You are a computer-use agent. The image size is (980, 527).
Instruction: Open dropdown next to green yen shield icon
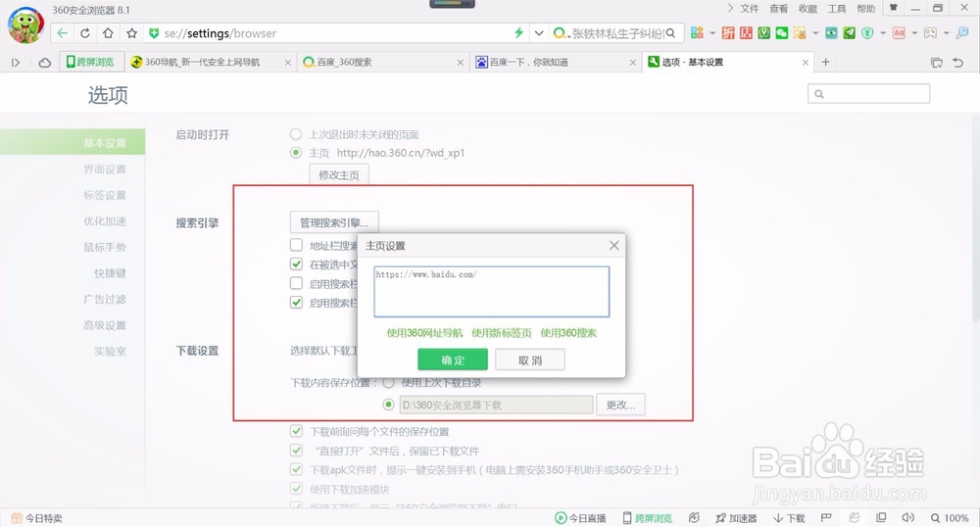tap(883, 33)
